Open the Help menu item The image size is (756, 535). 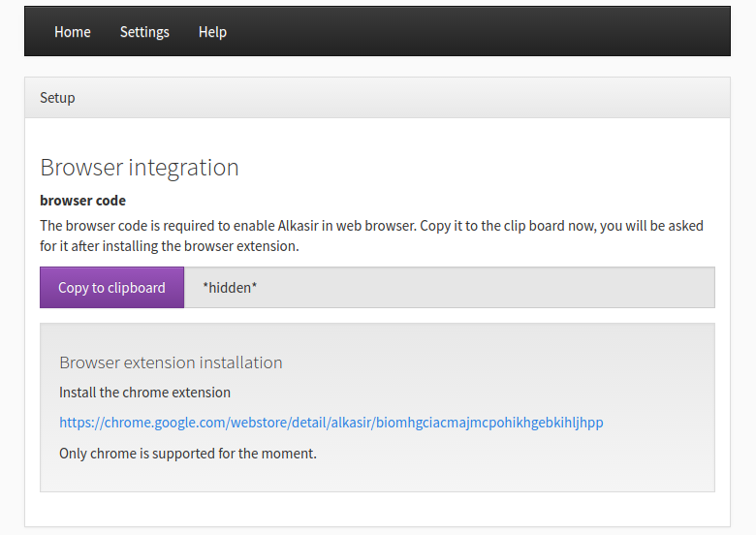(212, 32)
